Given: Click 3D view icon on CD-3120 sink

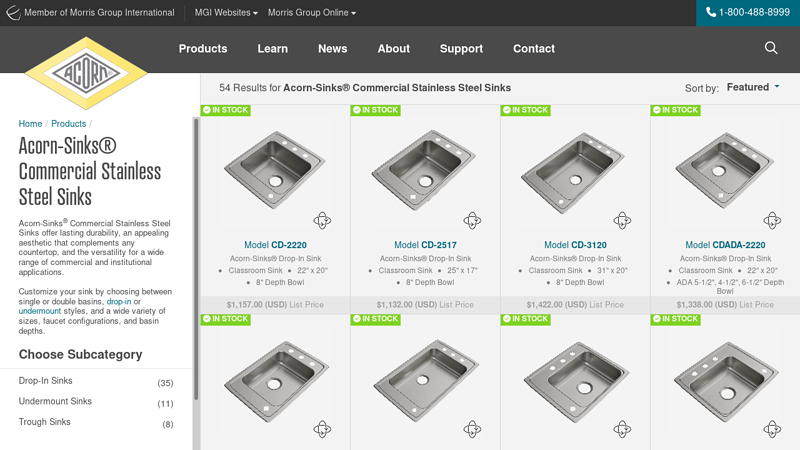Looking at the screenshot, I should coord(622,220).
